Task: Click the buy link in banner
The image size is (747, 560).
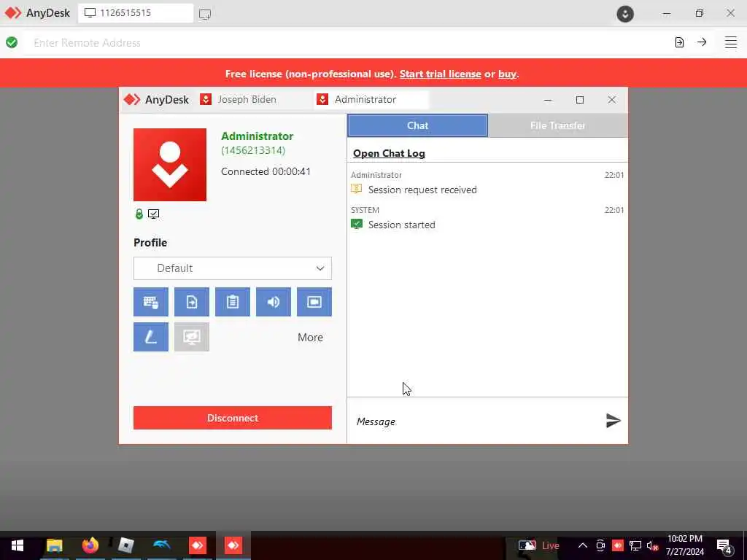Action: click(507, 74)
